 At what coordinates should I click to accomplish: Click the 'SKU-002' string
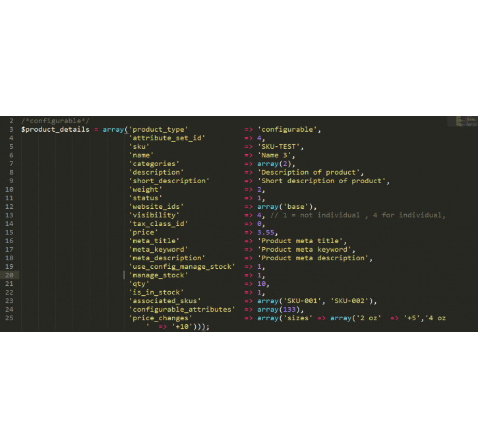349,300
